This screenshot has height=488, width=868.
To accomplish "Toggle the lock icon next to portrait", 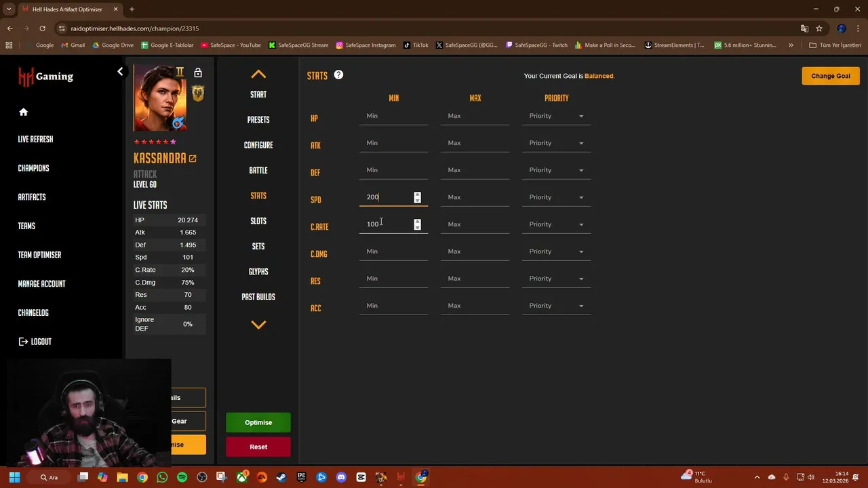I will (x=197, y=73).
